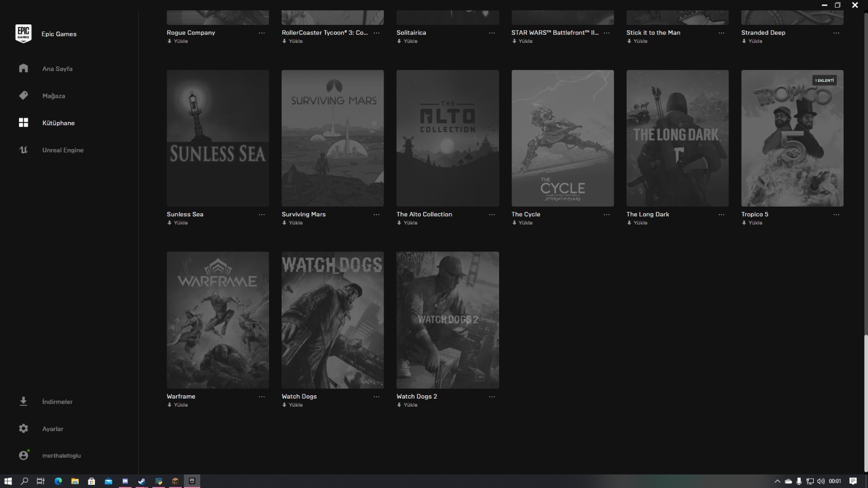Launch Microsoft Edge from the taskbar

pyautogui.click(x=58, y=481)
